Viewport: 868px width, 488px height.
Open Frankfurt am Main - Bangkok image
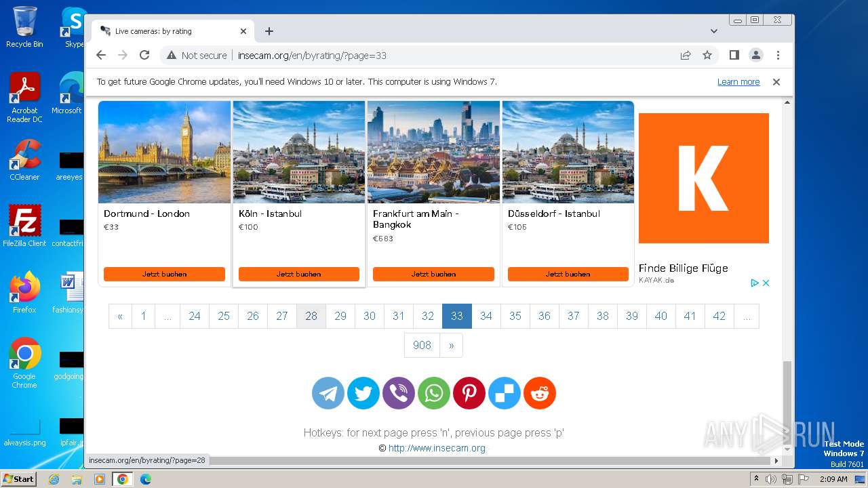pyautogui.click(x=433, y=152)
